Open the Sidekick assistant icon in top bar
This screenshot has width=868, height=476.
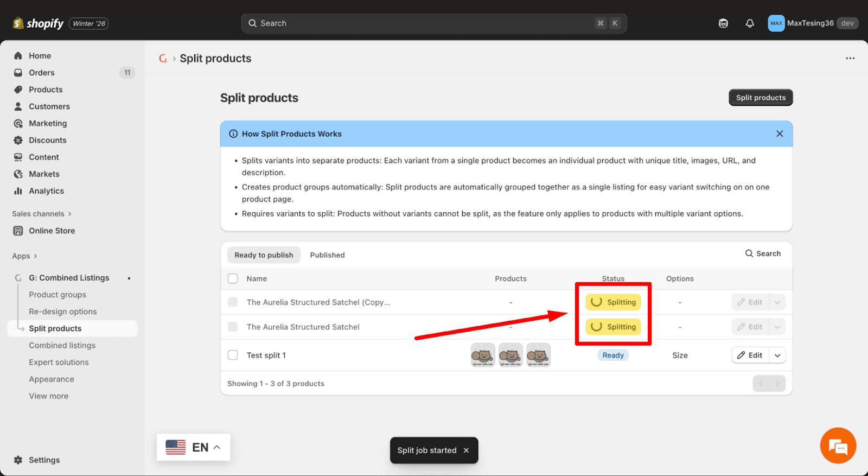(x=723, y=23)
